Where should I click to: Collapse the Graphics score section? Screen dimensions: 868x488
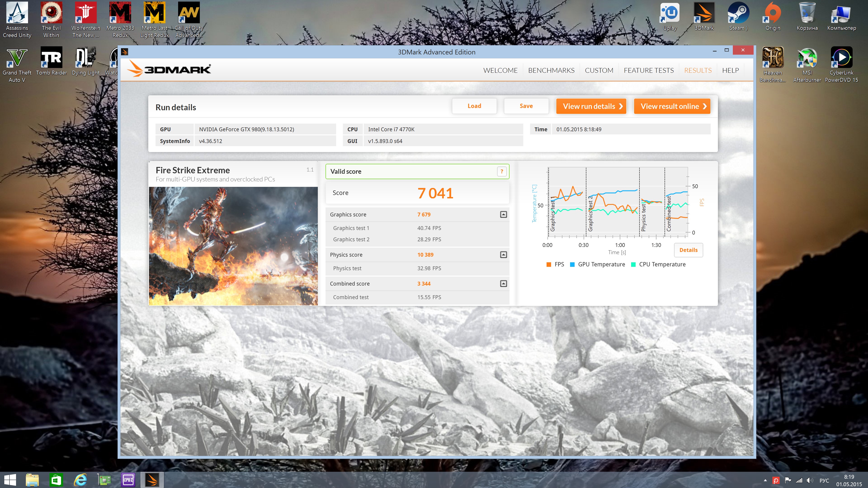coord(503,215)
